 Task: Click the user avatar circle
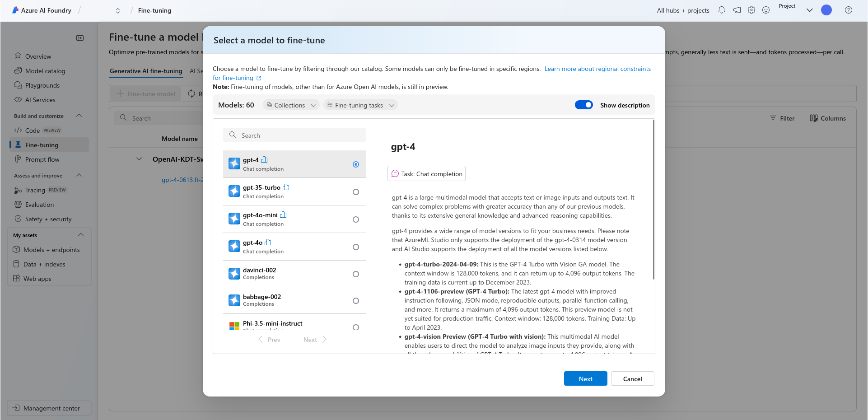click(x=826, y=10)
